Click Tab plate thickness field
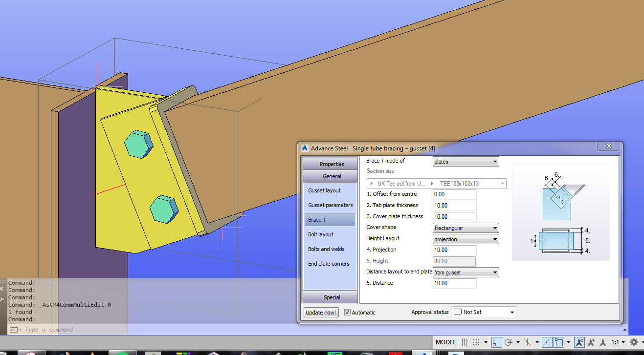Viewport: 644px width, 355px height. [x=455, y=206]
